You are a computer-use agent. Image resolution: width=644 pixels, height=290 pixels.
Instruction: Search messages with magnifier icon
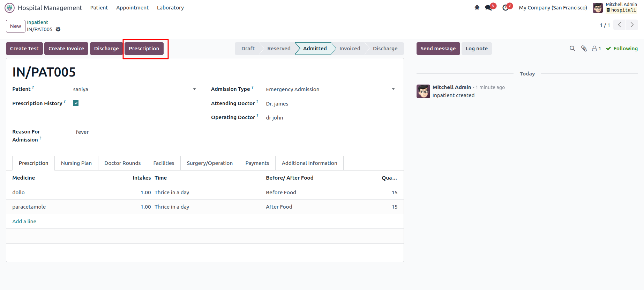[x=572, y=49]
